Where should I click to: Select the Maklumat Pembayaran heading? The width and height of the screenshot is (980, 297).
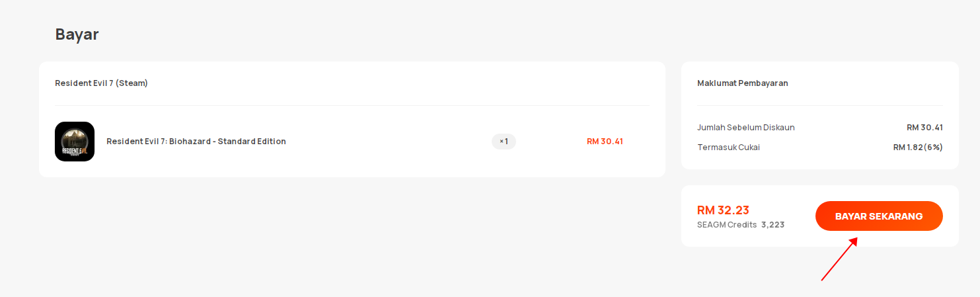tap(743, 83)
